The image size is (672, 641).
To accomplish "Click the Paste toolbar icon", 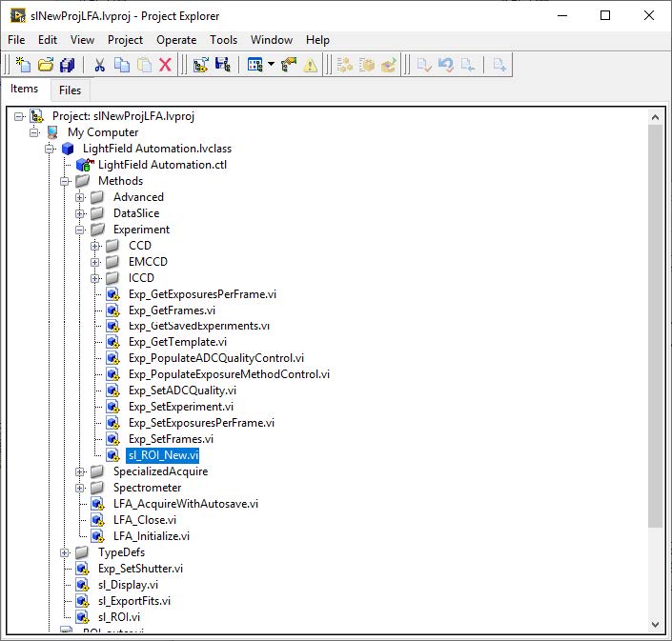I will [x=145, y=65].
